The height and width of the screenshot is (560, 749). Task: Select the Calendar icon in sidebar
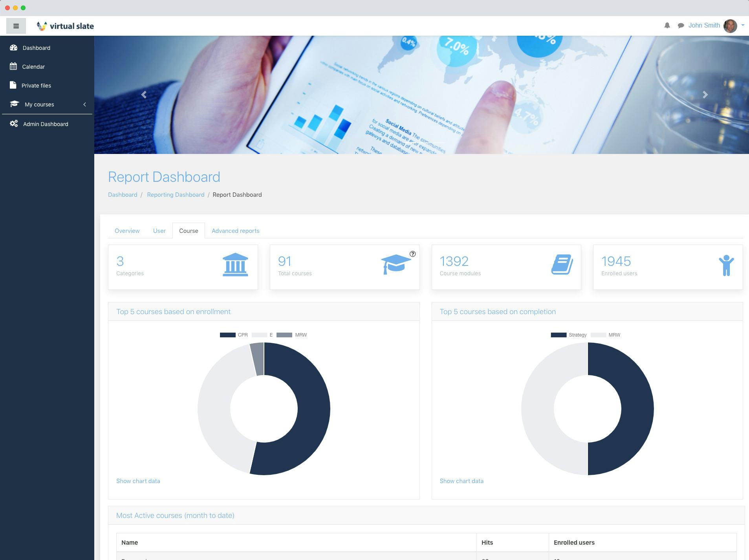pos(14,66)
